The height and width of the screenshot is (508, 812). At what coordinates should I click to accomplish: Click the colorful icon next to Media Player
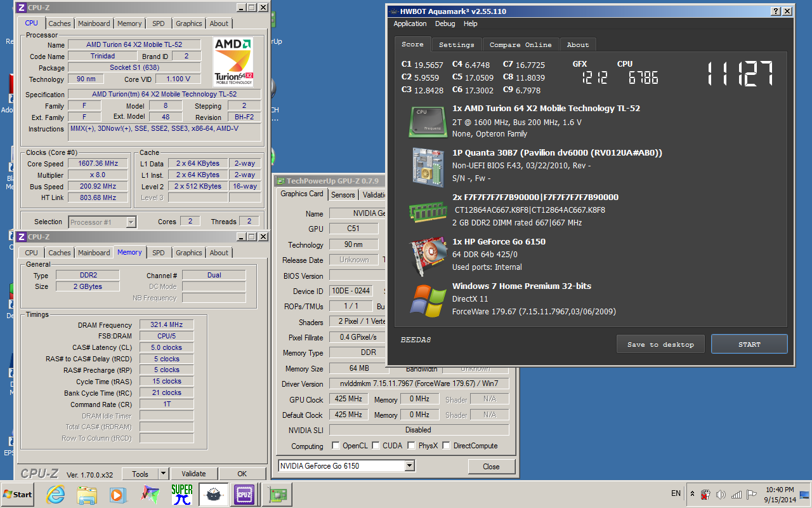(150, 494)
